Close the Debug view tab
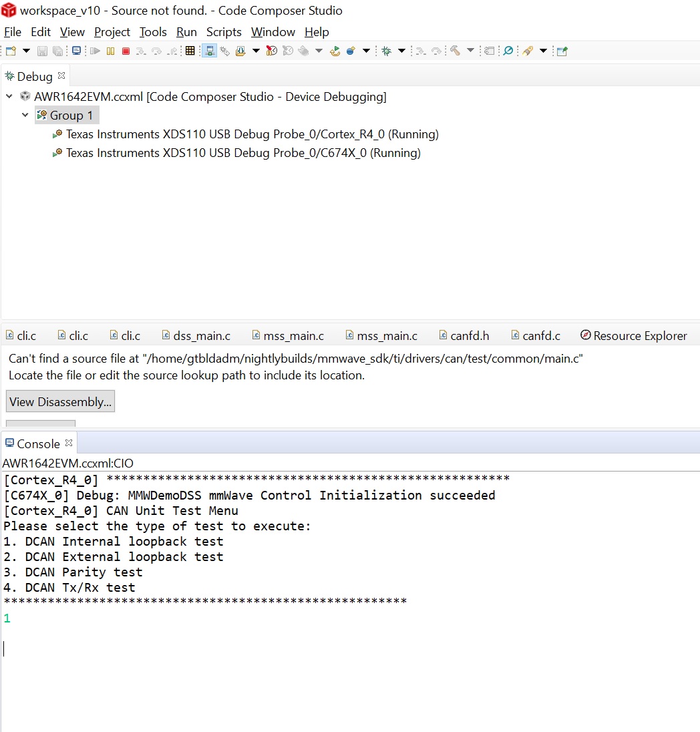The height and width of the screenshot is (732, 700). pyautogui.click(x=61, y=75)
